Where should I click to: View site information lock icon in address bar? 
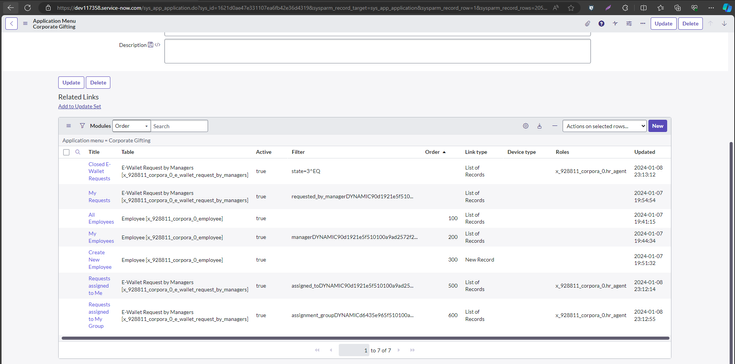[x=48, y=8]
